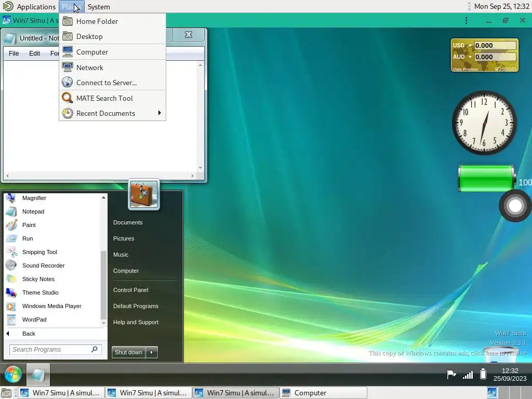This screenshot has height=399, width=532.
Task: Open Network from Places menu
Action: 112,68
